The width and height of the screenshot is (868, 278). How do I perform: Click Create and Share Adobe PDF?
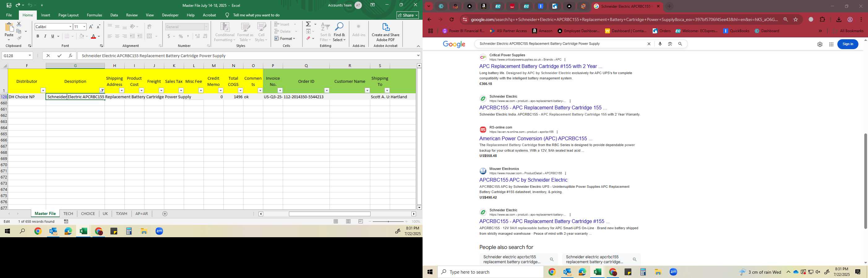(x=385, y=32)
